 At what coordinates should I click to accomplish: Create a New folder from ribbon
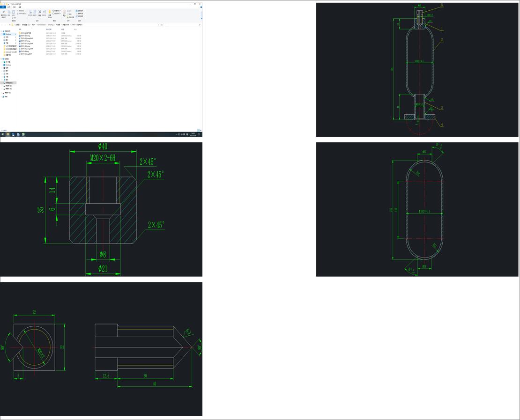point(50,14)
